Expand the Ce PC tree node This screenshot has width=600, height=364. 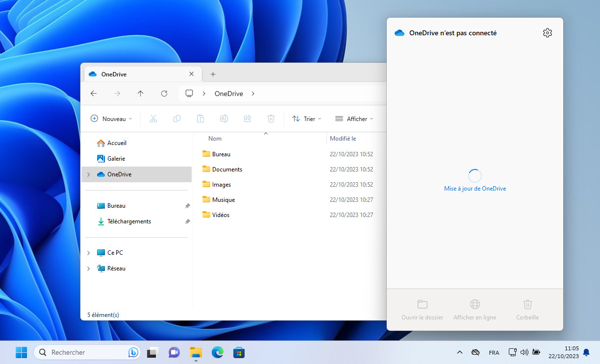pyautogui.click(x=88, y=253)
